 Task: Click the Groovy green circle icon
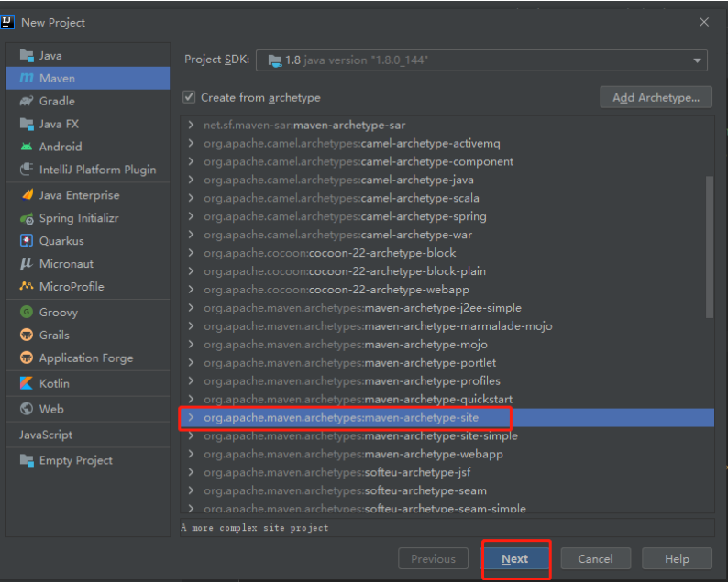click(27, 312)
